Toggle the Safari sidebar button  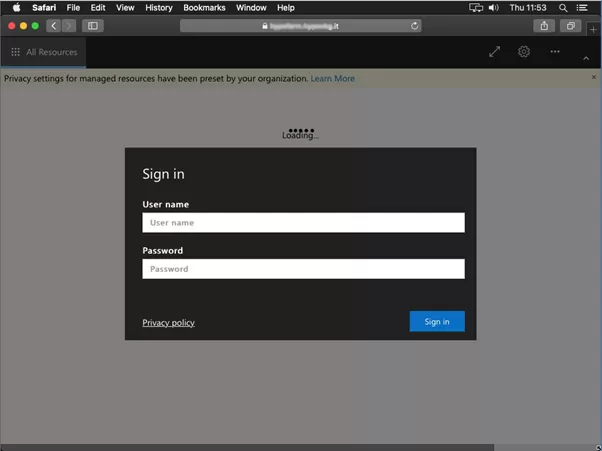[93, 26]
